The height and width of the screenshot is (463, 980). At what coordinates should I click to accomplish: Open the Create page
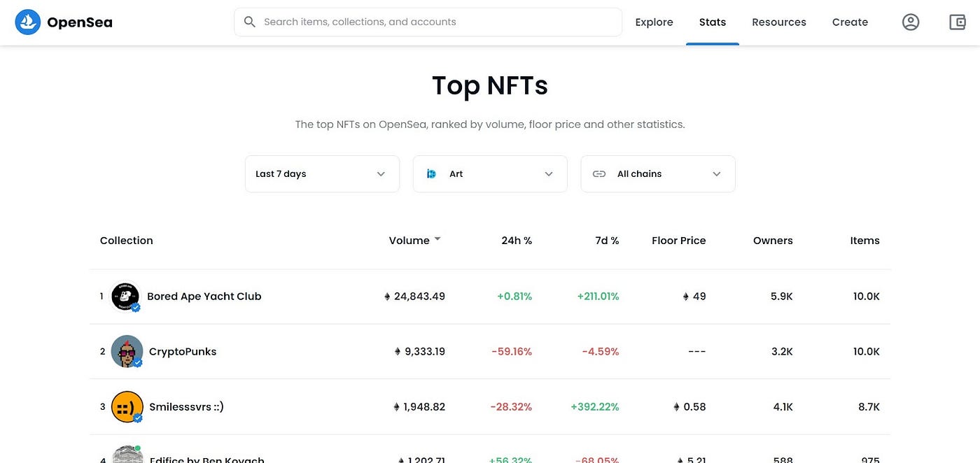click(850, 22)
